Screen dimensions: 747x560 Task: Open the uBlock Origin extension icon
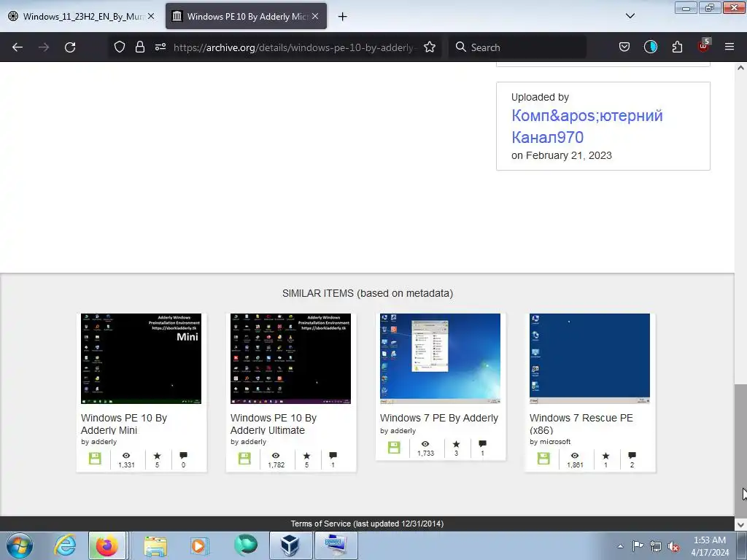(x=704, y=46)
